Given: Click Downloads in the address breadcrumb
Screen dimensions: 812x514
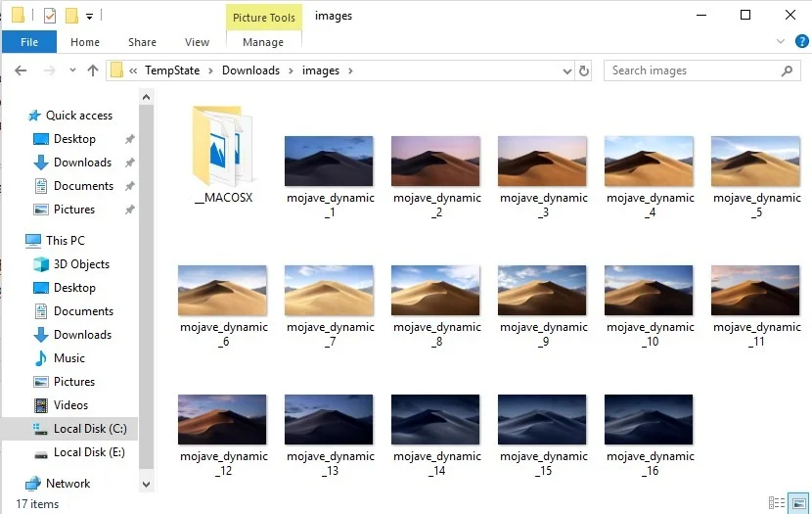Looking at the screenshot, I should tap(250, 70).
